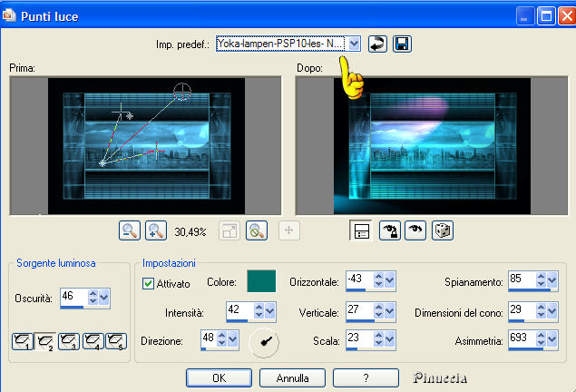Click the Intensità value field showing 42

tap(239, 310)
